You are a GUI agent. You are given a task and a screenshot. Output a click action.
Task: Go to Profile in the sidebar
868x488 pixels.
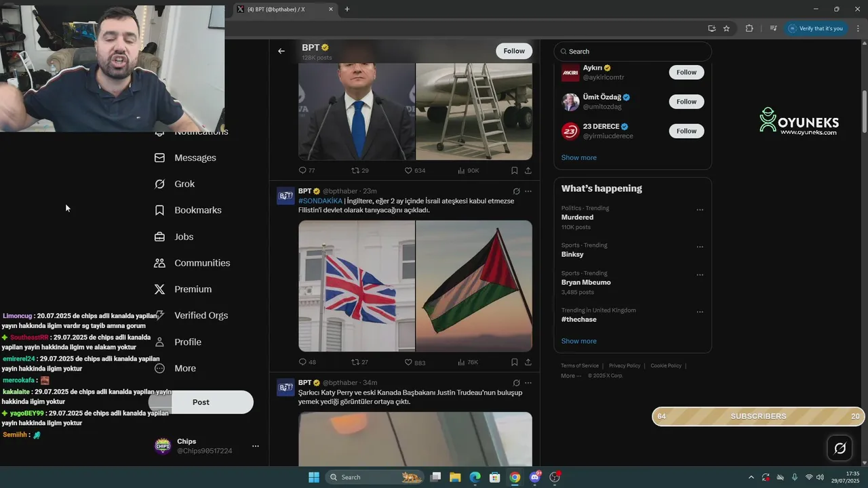(178, 342)
